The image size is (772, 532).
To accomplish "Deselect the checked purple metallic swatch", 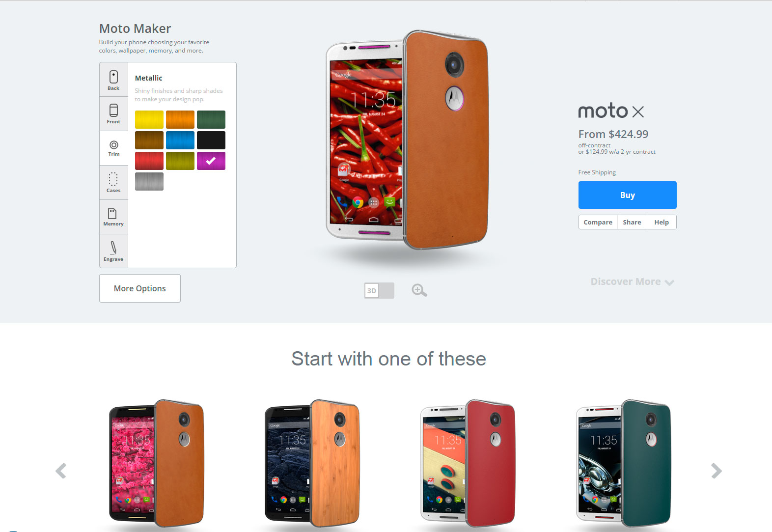I will click(211, 161).
